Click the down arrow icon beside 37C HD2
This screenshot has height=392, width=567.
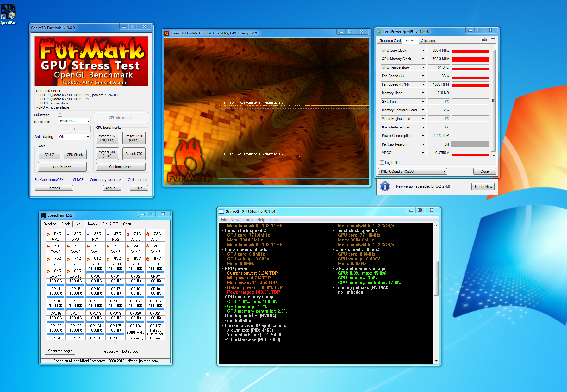pyautogui.click(x=108, y=234)
